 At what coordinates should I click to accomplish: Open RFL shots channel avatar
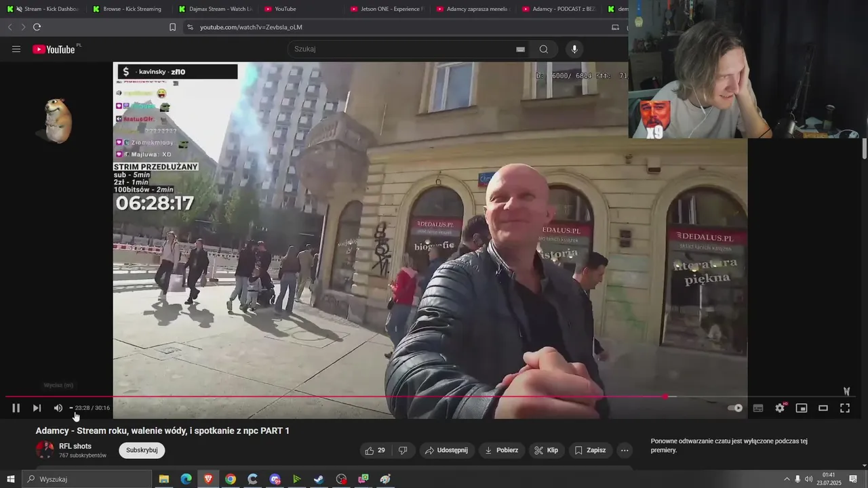click(45, 450)
